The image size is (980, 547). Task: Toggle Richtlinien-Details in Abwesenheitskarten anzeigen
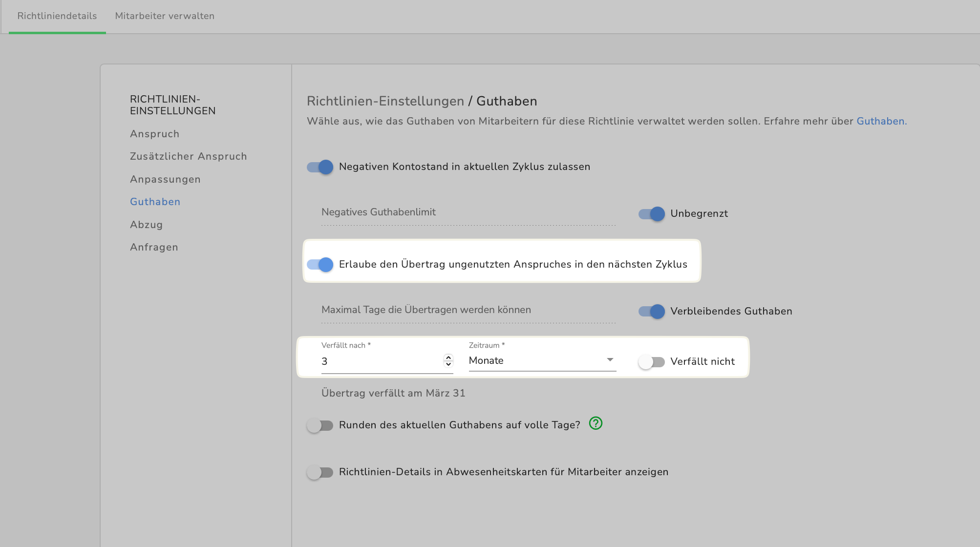click(320, 472)
